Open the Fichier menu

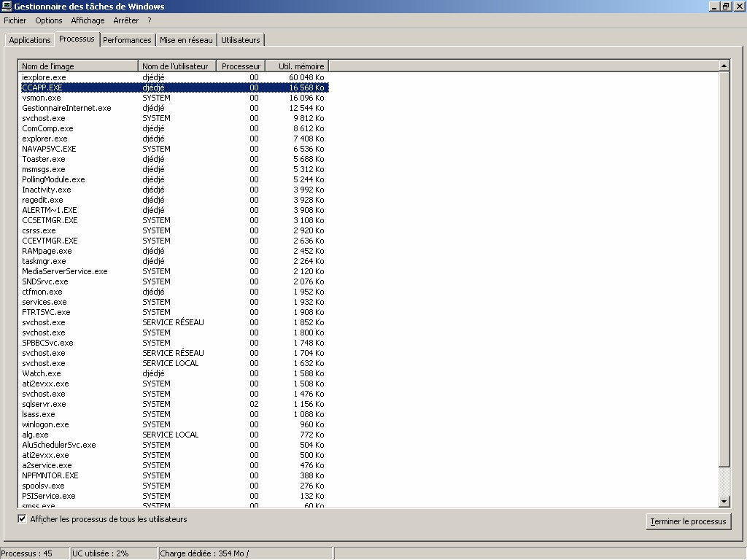(15, 20)
